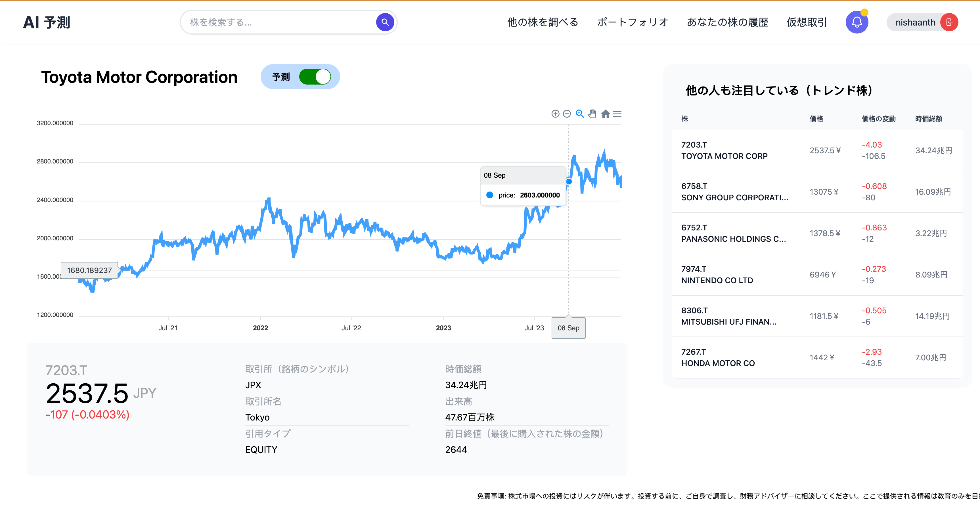Click the chart zoom in icon

[555, 114]
